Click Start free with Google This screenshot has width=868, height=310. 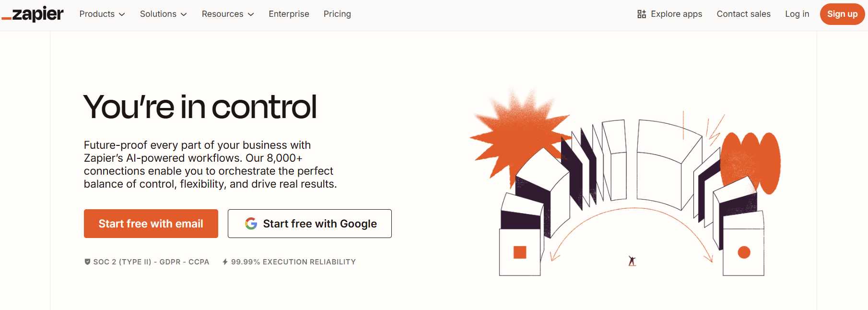pyautogui.click(x=309, y=223)
